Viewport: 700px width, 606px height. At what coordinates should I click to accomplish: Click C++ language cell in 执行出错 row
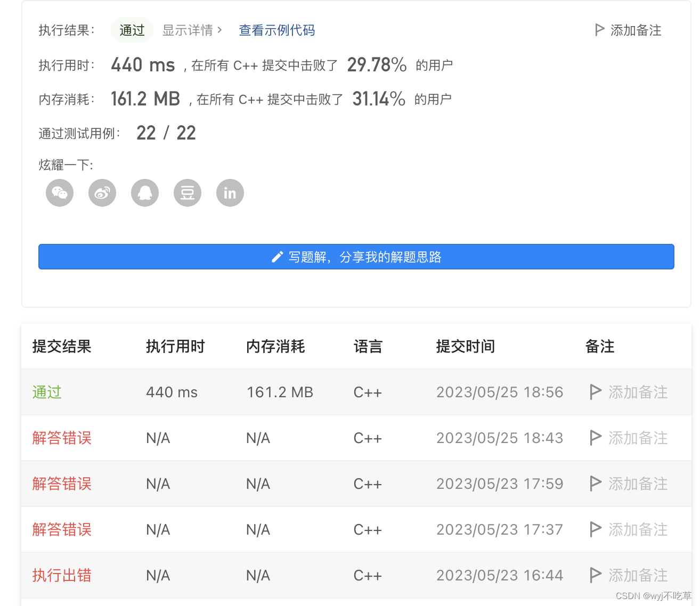368,576
